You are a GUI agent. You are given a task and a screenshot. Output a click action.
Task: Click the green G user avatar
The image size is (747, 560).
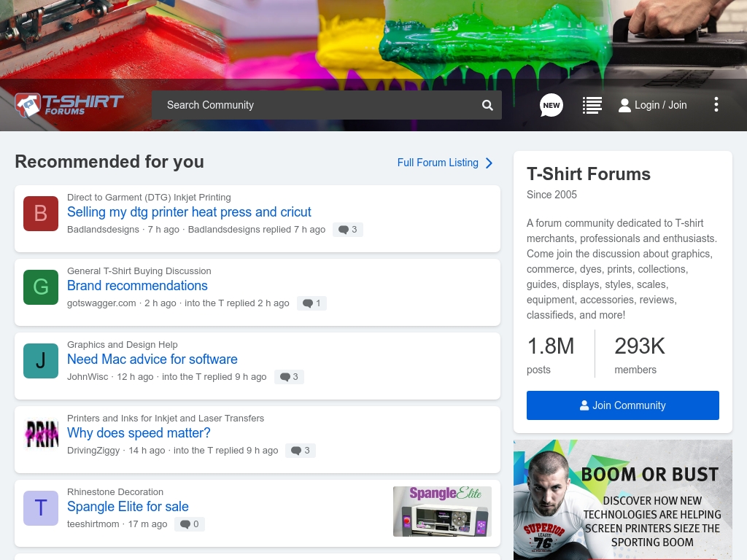(x=41, y=287)
